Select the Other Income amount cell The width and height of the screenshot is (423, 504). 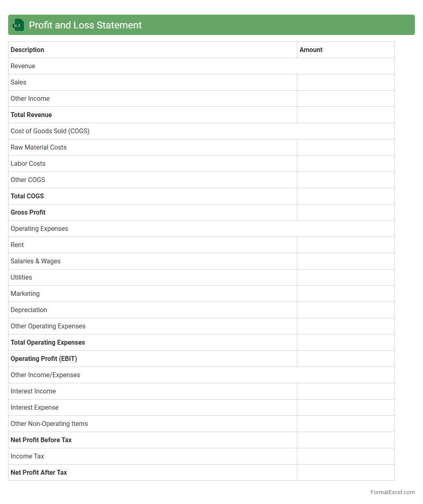click(x=345, y=98)
